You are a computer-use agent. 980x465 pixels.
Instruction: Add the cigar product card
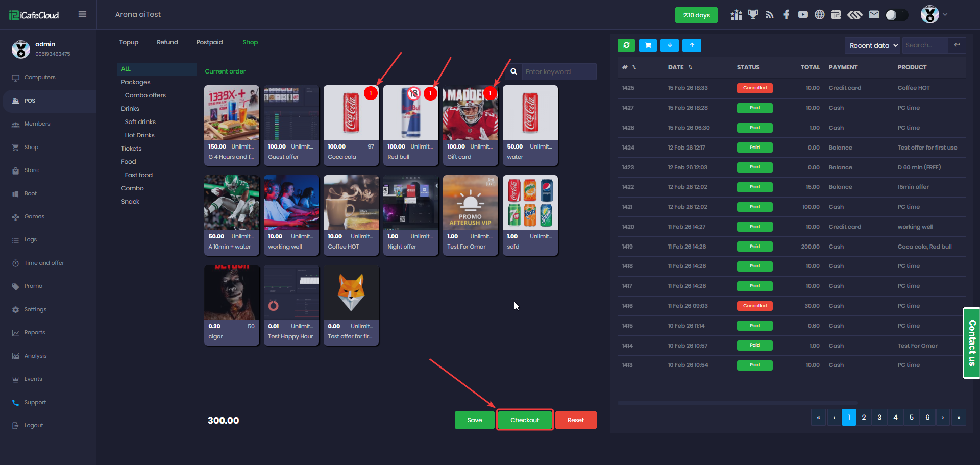tap(232, 305)
